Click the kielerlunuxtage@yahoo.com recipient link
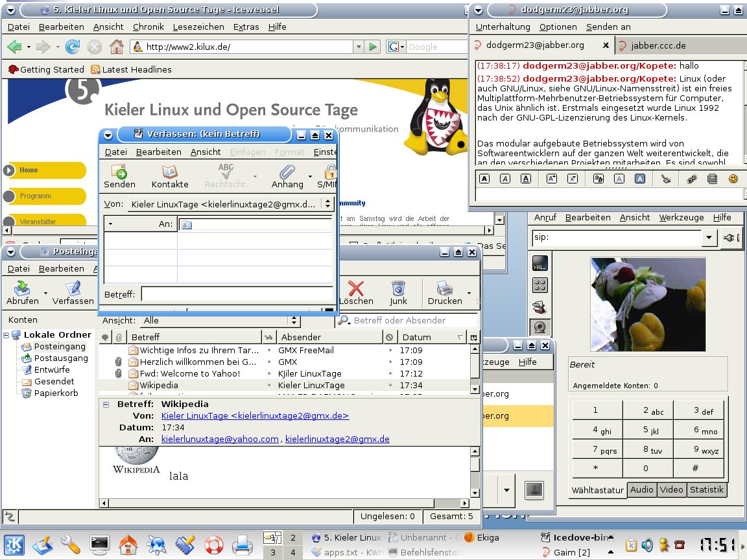Screen dimensions: 747x560 [x=220, y=439]
